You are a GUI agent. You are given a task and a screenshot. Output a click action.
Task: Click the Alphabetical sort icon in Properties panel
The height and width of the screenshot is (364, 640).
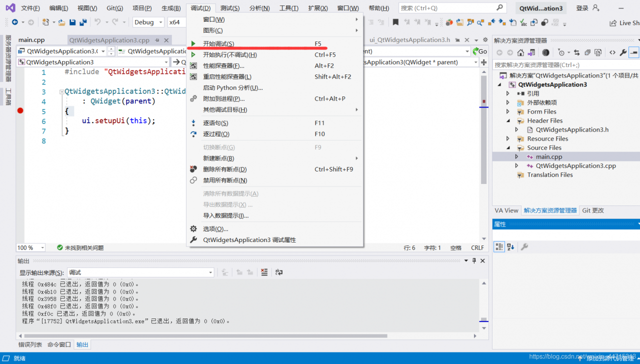pyautogui.click(x=510, y=246)
